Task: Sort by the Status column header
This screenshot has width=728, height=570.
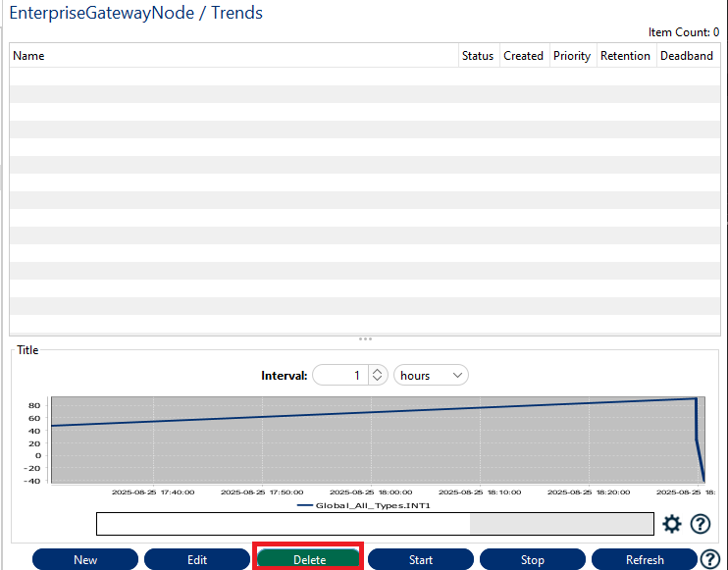Action: click(x=478, y=56)
